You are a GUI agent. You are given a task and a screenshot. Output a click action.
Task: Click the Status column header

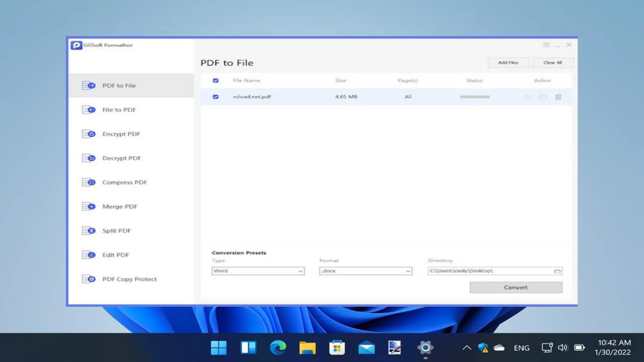pyautogui.click(x=474, y=80)
